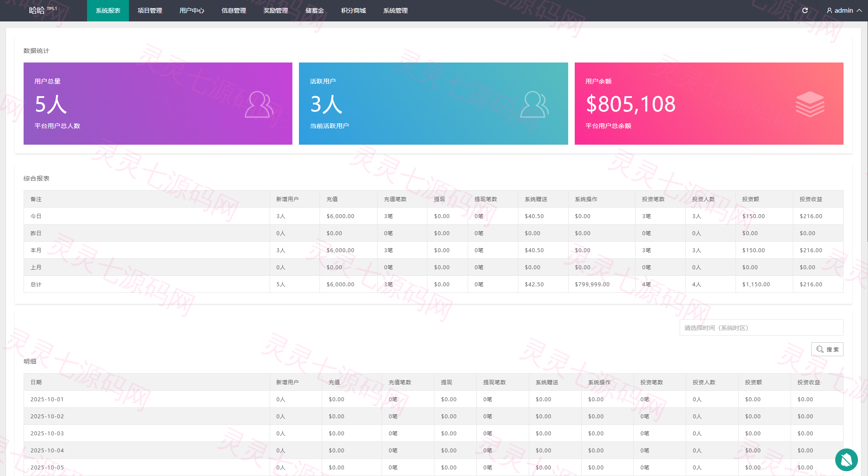This screenshot has width=868, height=476.
Task: Select the 昨日 row label
Action: [36, 233]
